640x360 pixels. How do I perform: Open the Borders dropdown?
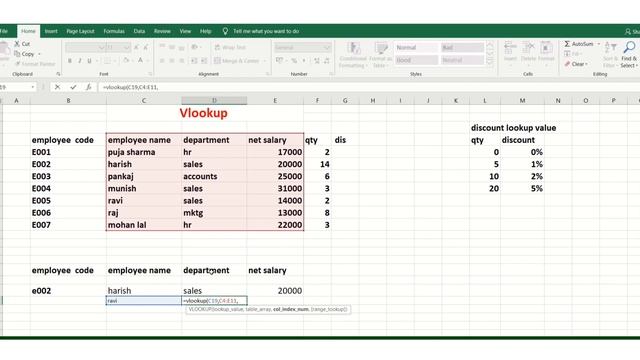click(x=115, y=61)
